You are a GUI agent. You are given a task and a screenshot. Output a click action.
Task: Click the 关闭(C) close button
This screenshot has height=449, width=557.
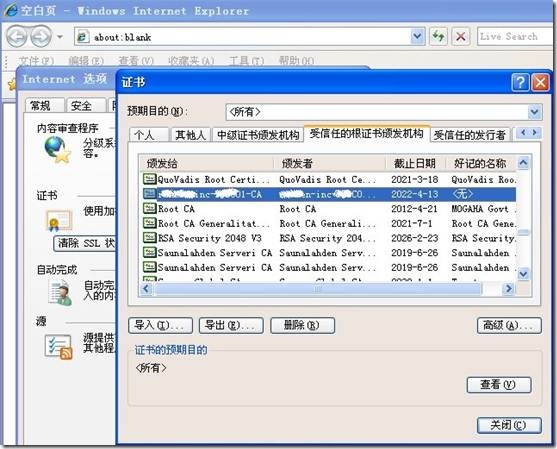(x=509, y=425)
